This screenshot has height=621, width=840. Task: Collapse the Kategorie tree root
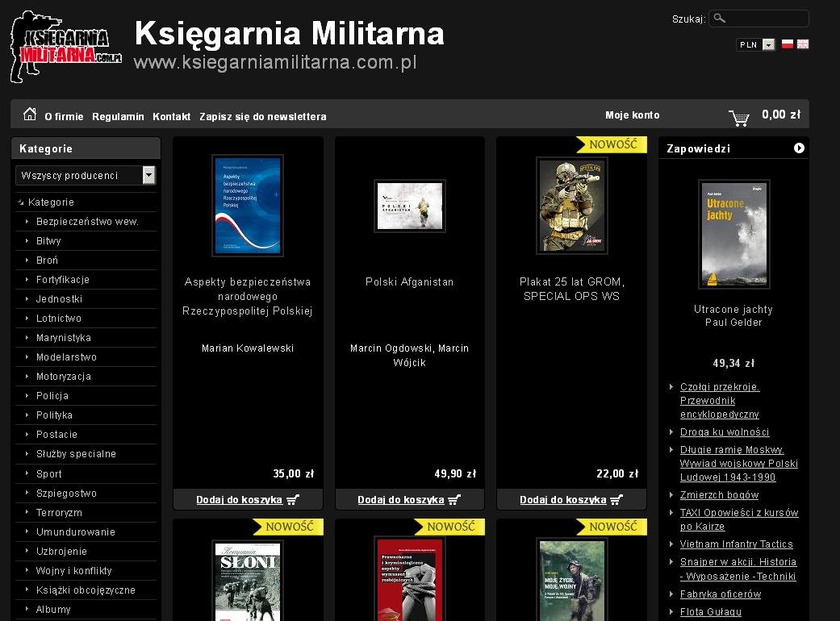click(x=20, y=202)
